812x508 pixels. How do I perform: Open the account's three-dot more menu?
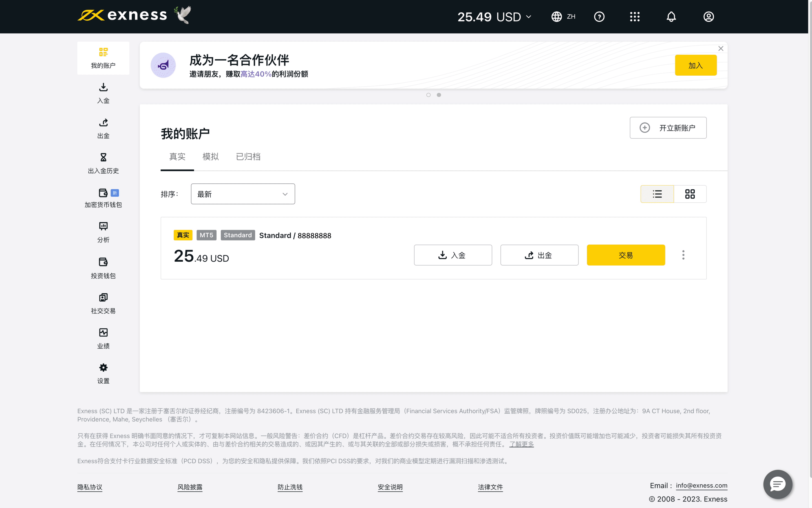(x=683, y=255)
